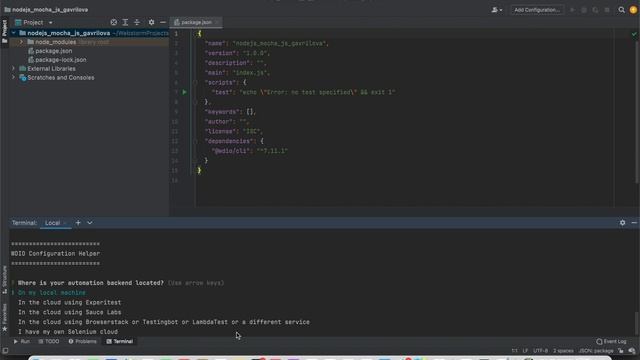Open the TODO tool window tab

[49, 341]
